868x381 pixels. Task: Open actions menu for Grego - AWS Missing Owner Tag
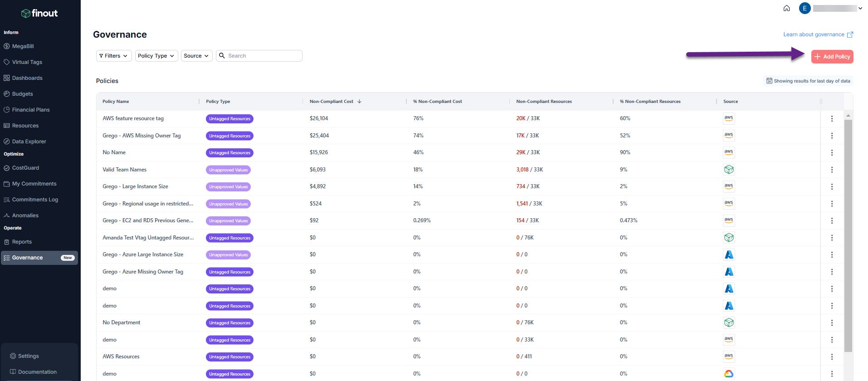832,136
